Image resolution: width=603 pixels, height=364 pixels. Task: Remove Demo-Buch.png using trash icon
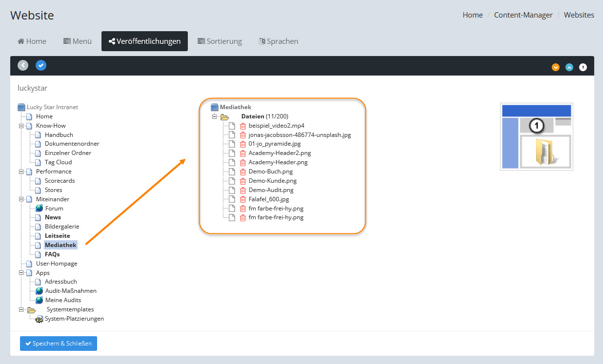[x=243, y=172]
